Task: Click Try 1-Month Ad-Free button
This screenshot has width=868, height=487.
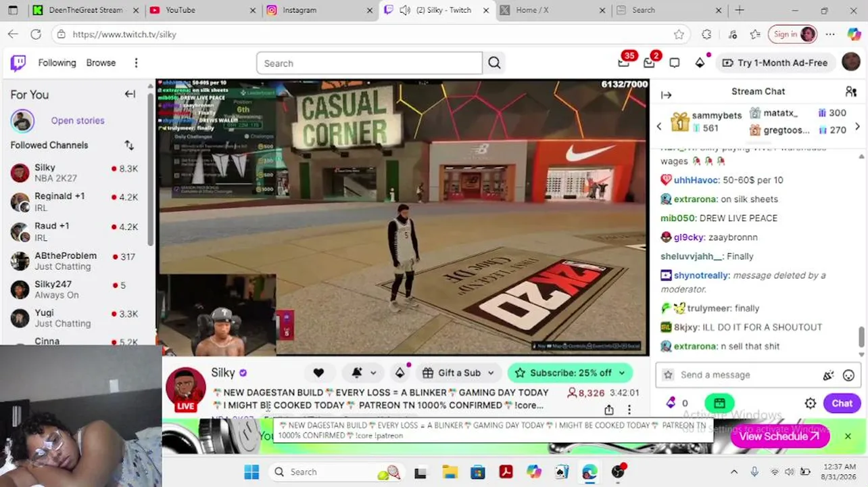Action: click(775, 63)
